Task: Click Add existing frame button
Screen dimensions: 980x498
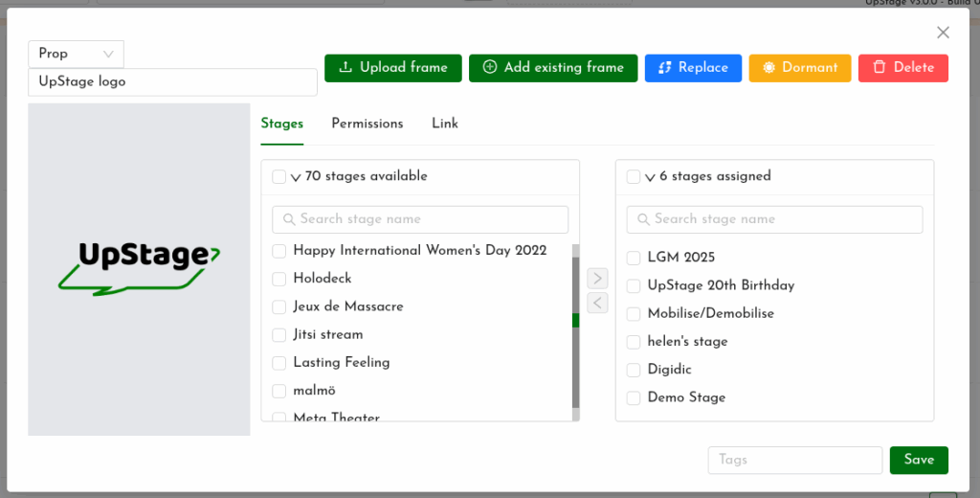Action: [553, 68]
